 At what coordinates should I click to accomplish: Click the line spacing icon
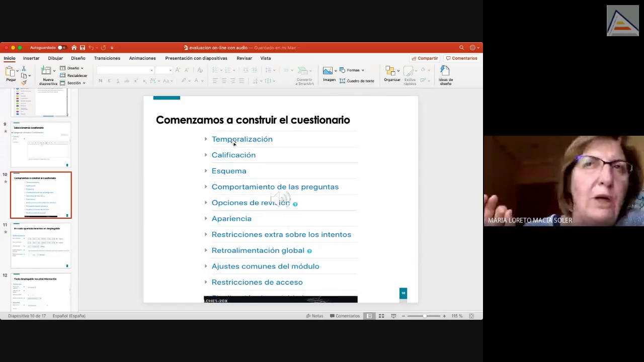(269, 70)
